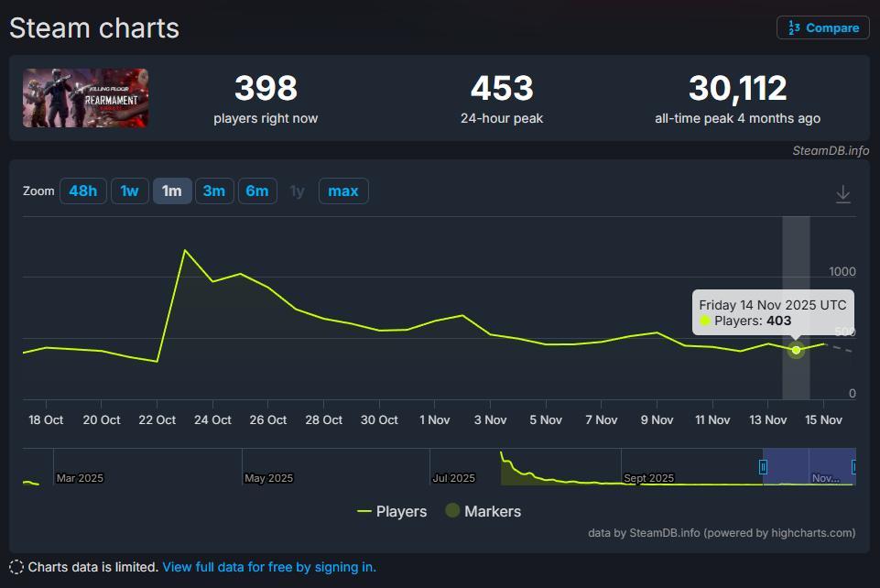Click the Mar 2025 navigator label

pos(80,478)
